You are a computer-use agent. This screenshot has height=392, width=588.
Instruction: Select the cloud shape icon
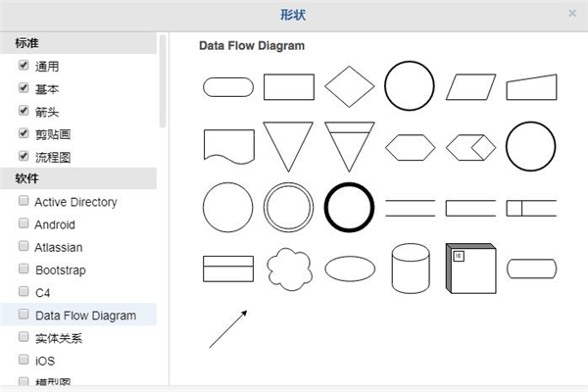(289, 268)
